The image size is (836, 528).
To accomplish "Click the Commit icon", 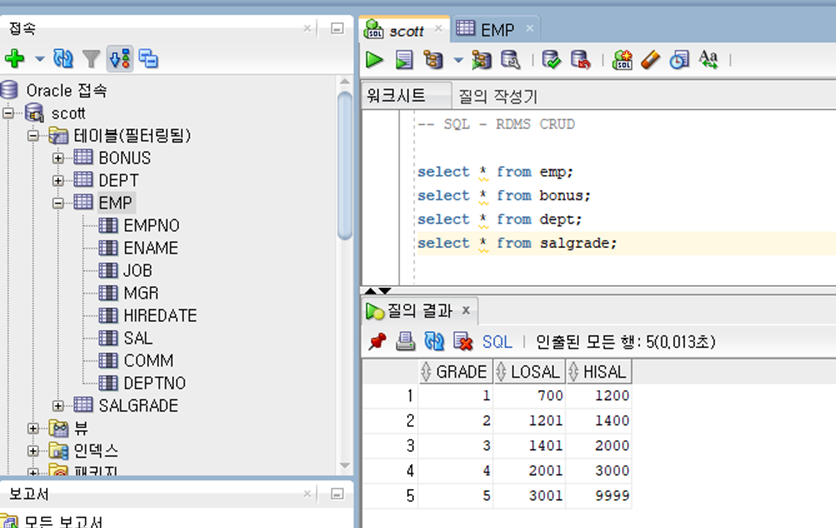I will (x=551, y=60).
